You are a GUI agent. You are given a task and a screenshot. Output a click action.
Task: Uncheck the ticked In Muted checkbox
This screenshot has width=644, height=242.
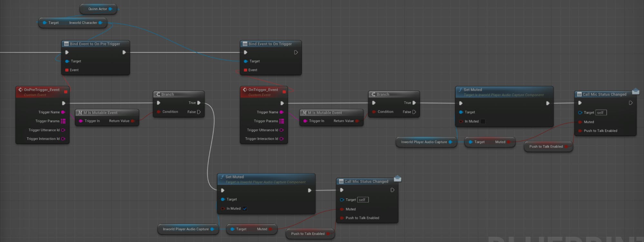(245, 209)
